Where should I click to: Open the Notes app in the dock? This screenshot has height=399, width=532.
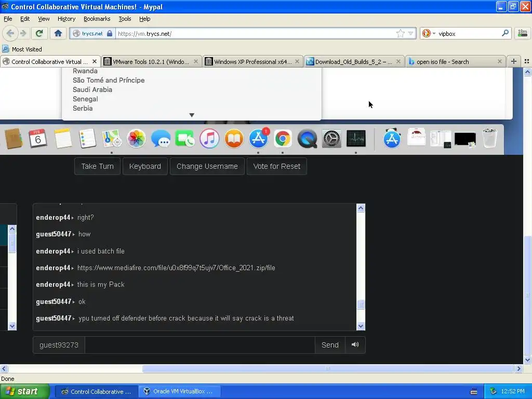[63, 138]
